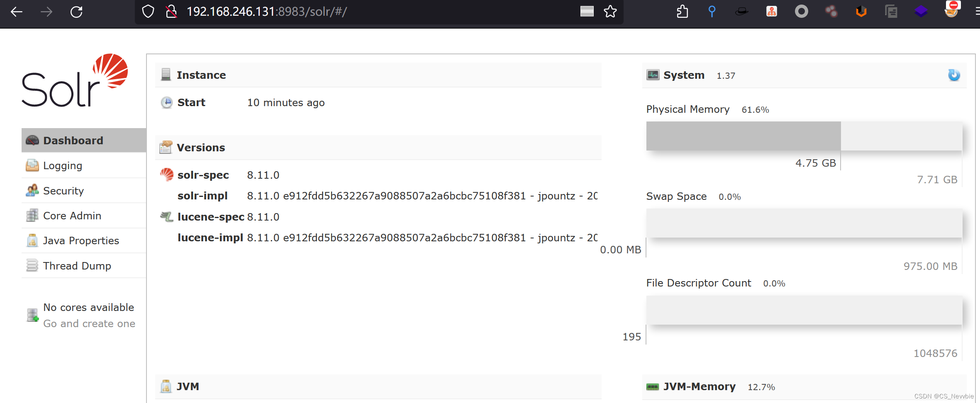This screenshot has height=403, width=980.
Task: Click the purple diamond extension icon
Action: pyautogui.click(x=921, y=12)
